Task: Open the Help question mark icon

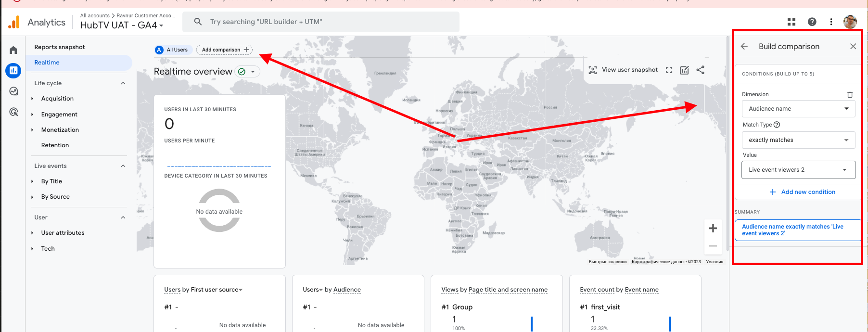Action: 812,22
